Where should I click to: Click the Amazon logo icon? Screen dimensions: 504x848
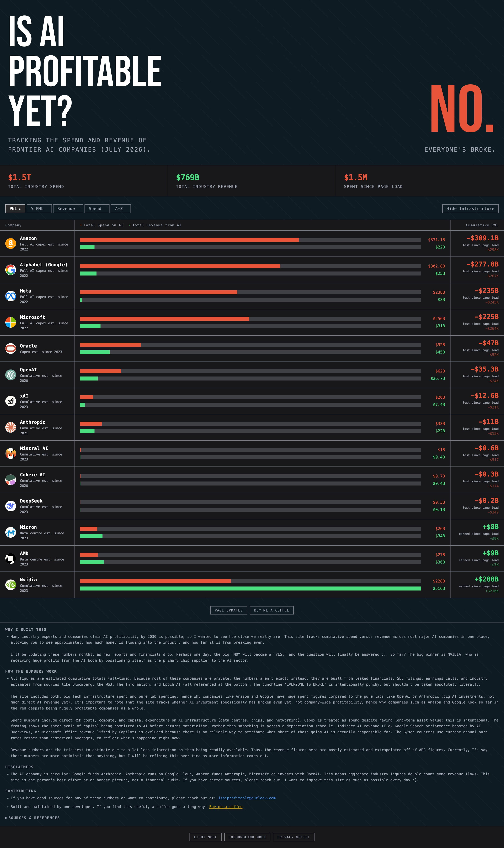point(10,243)
